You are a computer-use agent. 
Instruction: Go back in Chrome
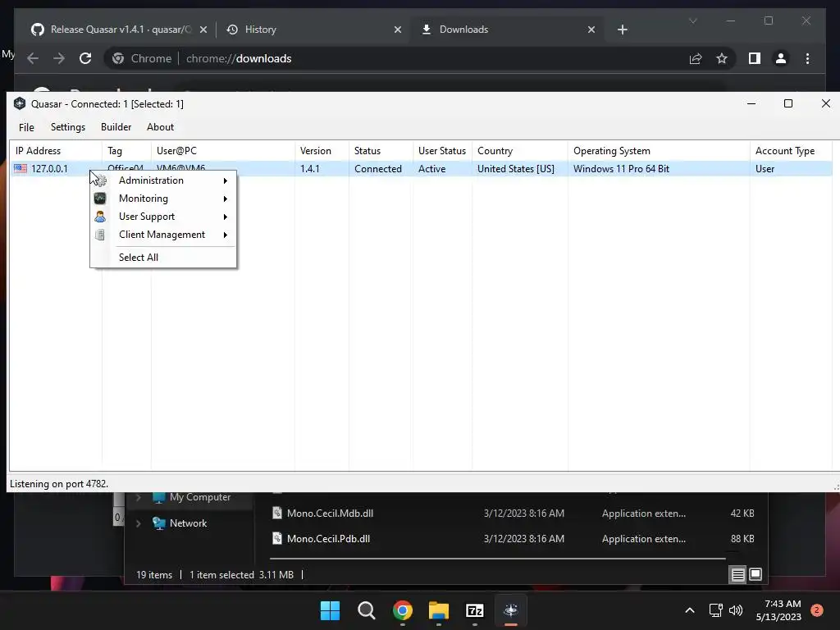(x=33, y=58)
